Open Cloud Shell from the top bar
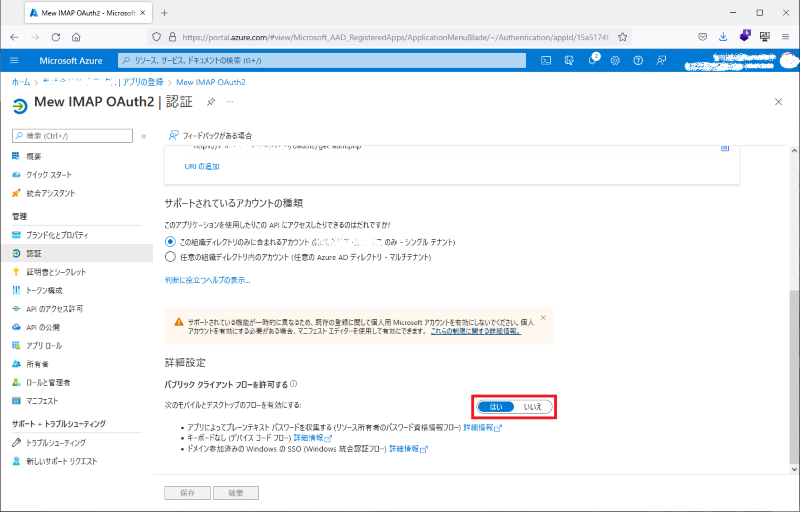Screen dimensions: 800x512 click(546, 60)
